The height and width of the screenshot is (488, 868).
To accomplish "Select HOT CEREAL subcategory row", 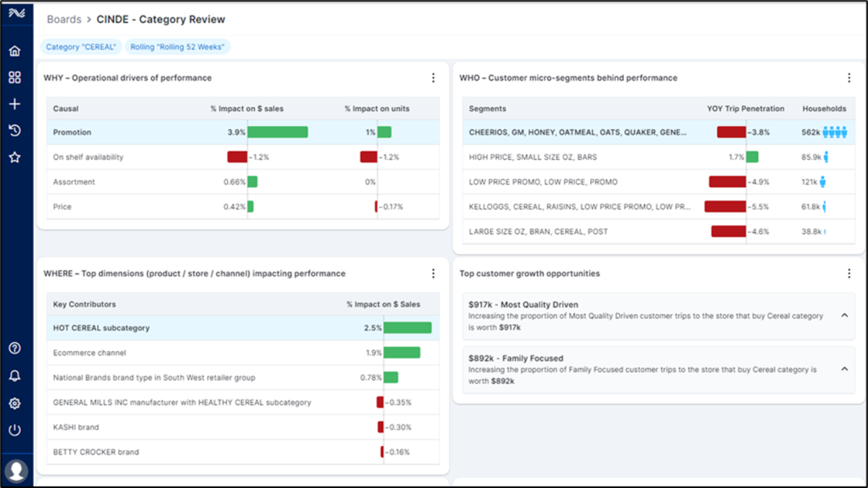I will coord(243,328).
